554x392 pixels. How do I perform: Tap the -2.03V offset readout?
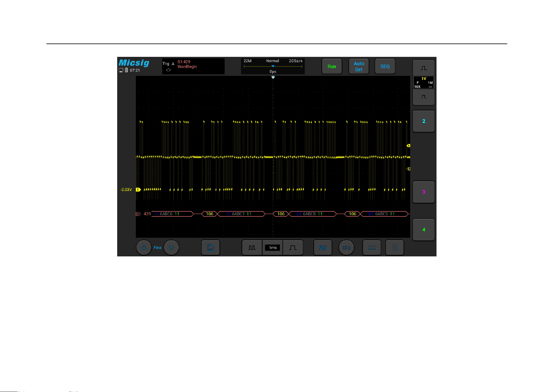click(x=126, y=189)
